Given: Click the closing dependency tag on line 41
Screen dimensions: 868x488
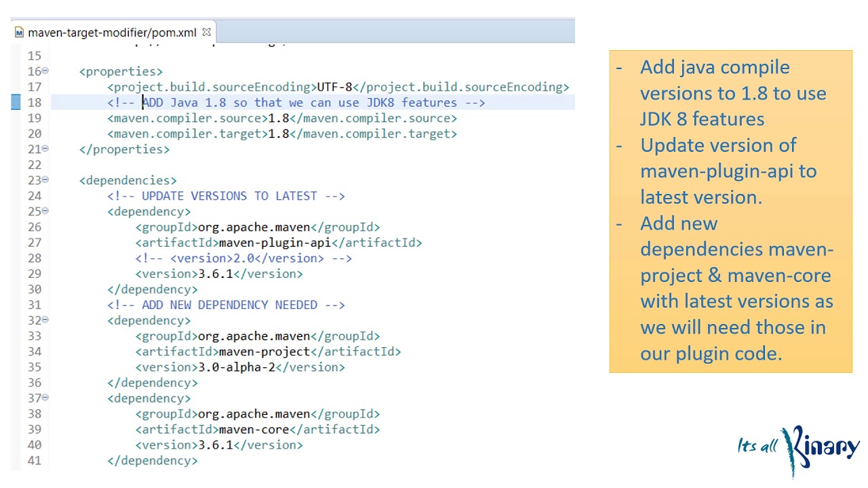Looking at the screenshot, I should 153,461.
